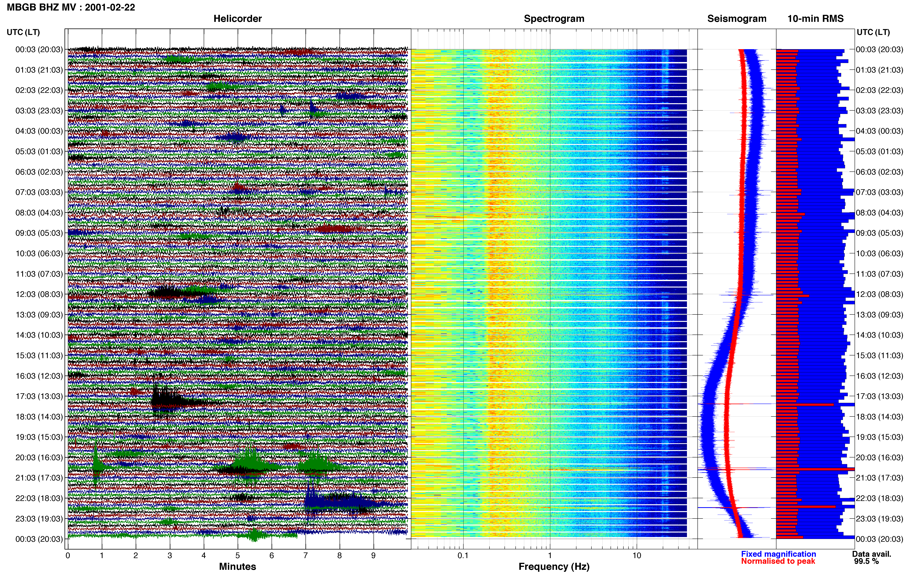Viewport: 924px width, 578px height.
Task: Click the '99.5 %' data availability value
Action: click(866, 561)
